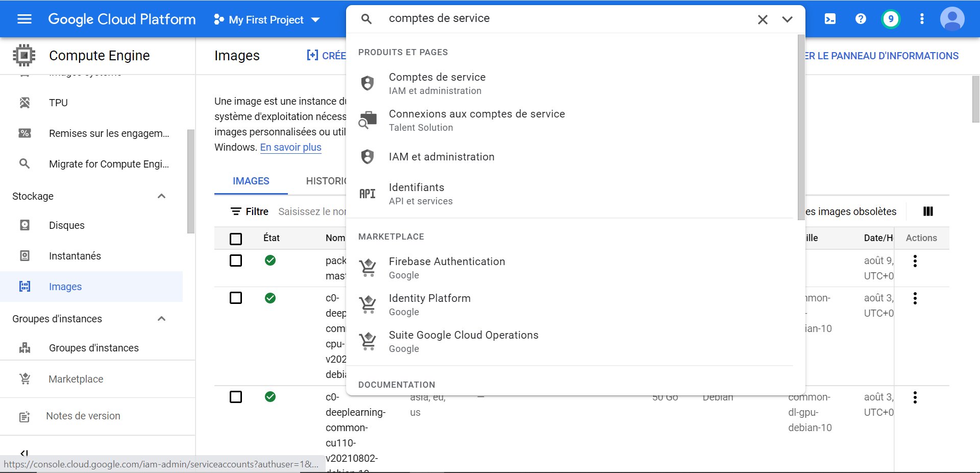Click the percent icon for Remises
Viewport: 980px width, 473px height.
pos(24,133)
